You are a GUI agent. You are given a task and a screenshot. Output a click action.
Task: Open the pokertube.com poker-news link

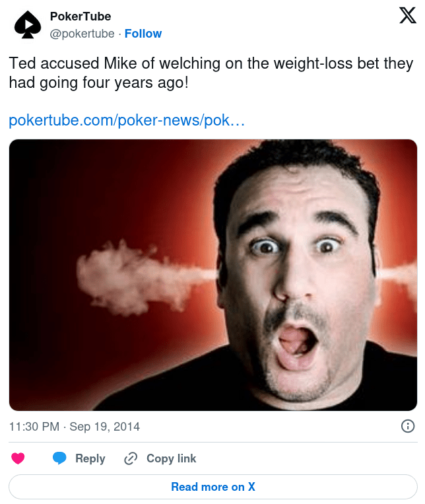[127, 121]
